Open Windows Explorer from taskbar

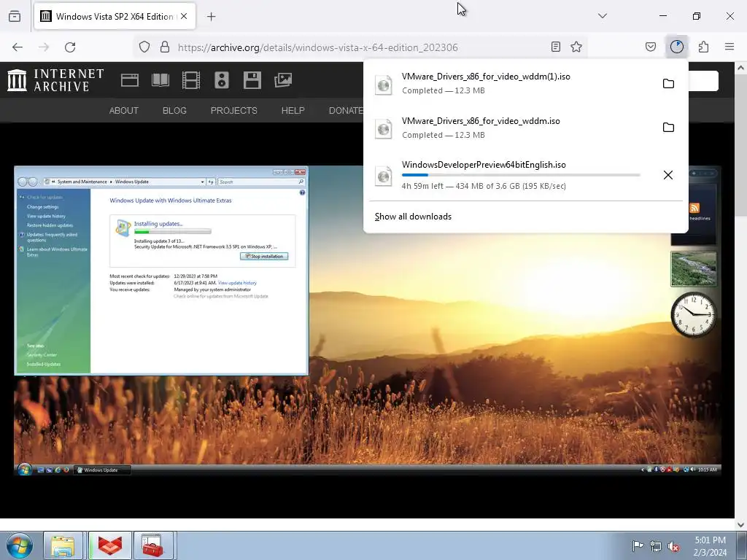63,545
